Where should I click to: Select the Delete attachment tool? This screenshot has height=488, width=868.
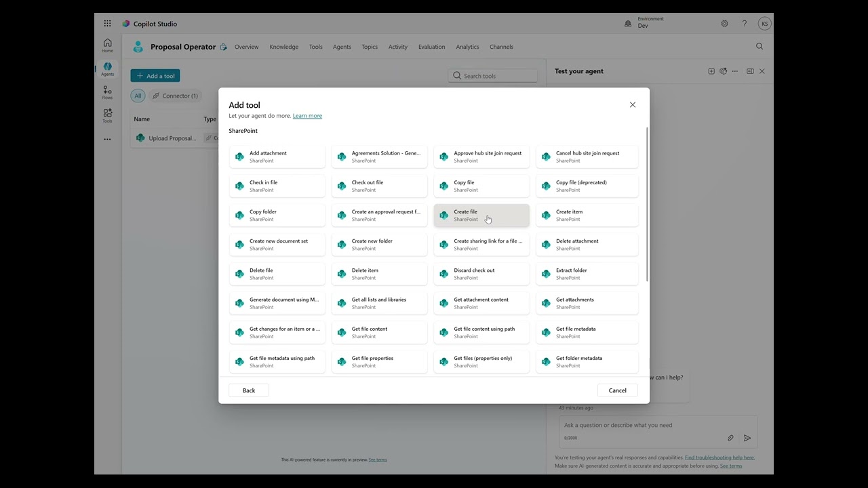click(587, 244)
